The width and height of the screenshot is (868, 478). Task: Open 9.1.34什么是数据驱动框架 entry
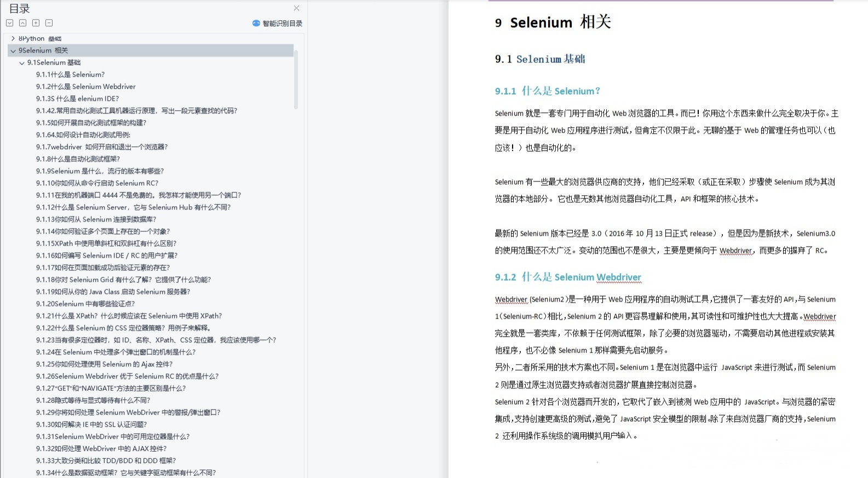pyautogui.click(x=126, y=473)
